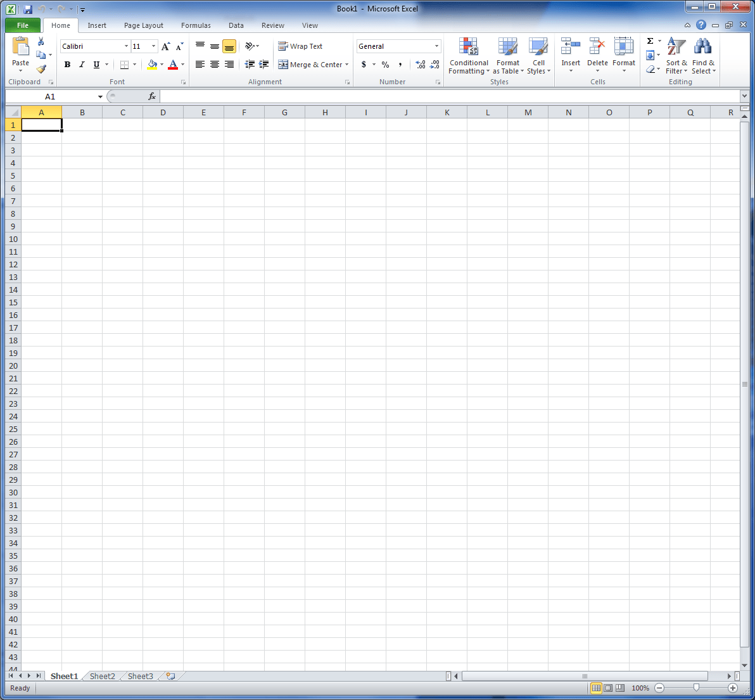Toggle Bold formatting
The height and width of the screenshot is (700, 755).
[67, 65]
